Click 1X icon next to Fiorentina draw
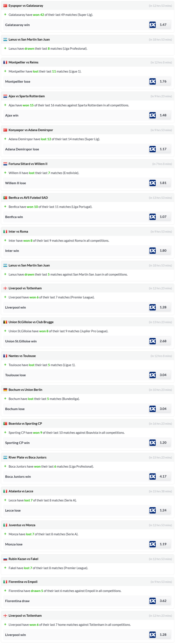 click(x=153, y=600)
